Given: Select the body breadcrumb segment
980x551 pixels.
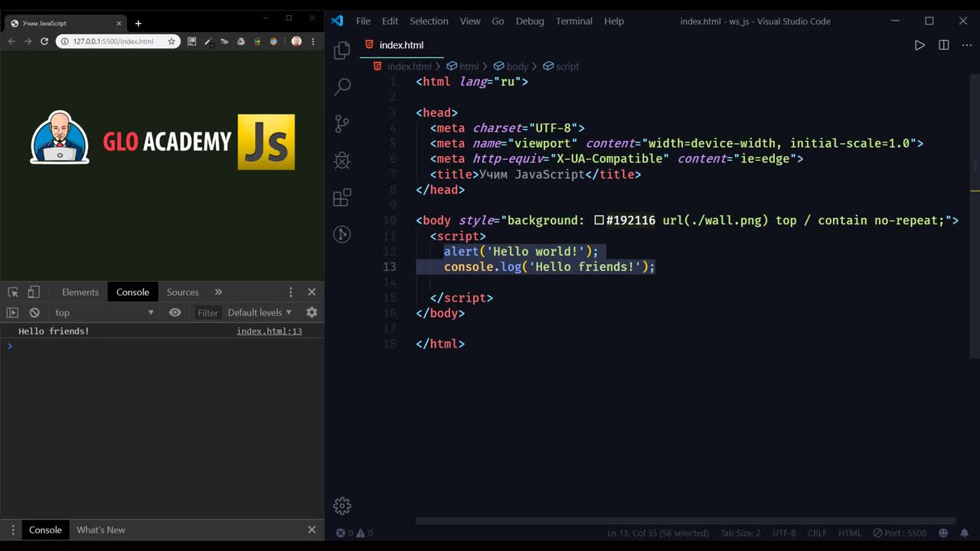Looking at the screenshot, I should click(511, 67).
